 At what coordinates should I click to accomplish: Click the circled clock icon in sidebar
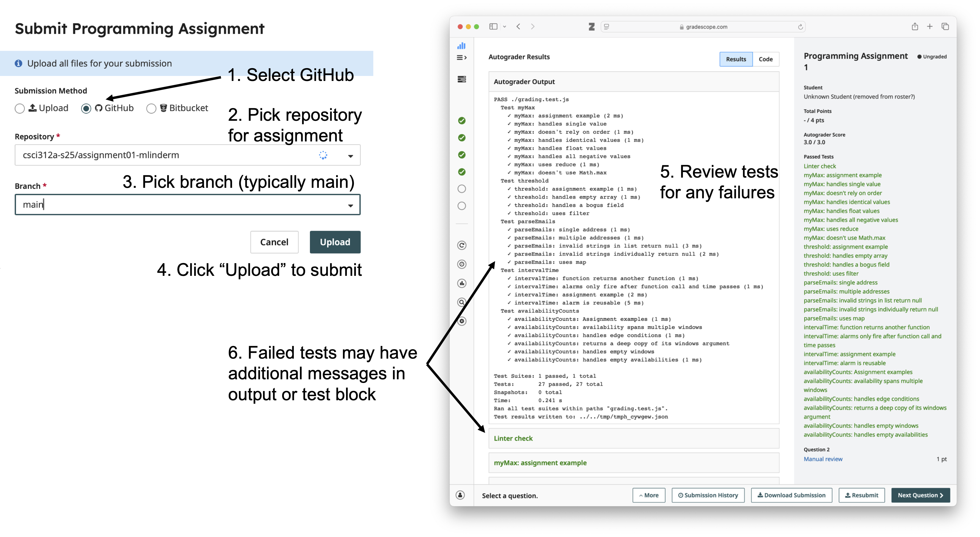click(462, 264)
